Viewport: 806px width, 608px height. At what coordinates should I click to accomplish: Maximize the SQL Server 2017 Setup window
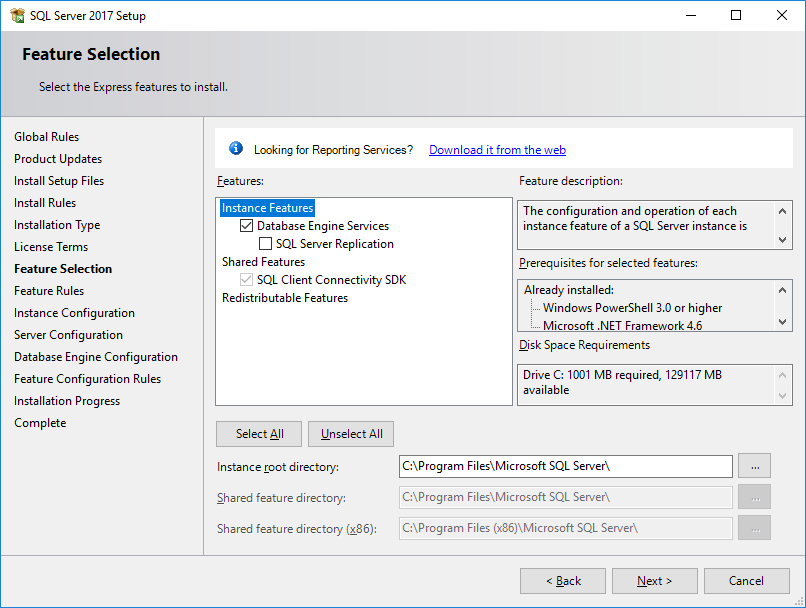736,15
